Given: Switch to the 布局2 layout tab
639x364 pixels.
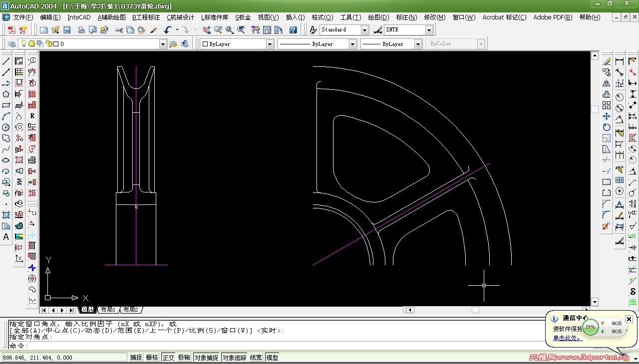Looking at the screenshot, I should click(x=131, y=310).
